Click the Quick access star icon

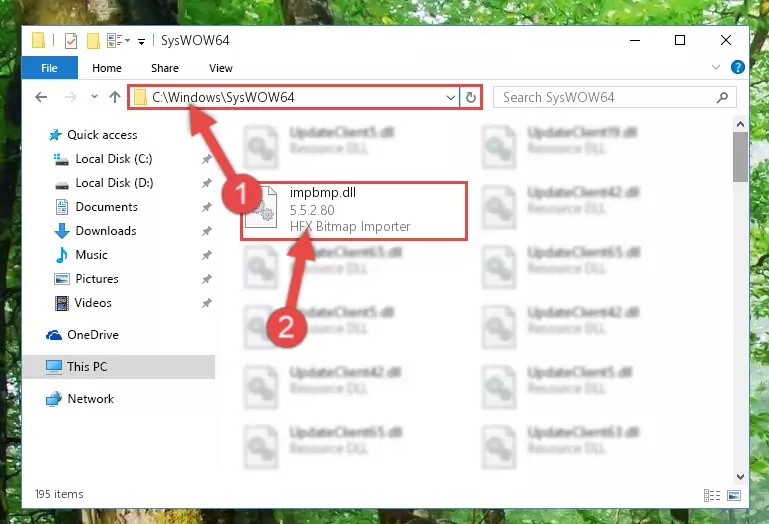[x=55, y=135]
